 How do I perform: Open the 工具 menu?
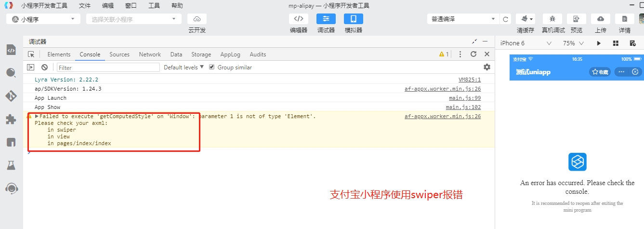[154, 6]
